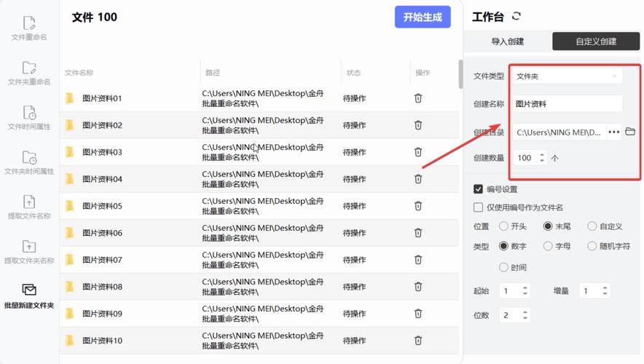Open the 文件夹重命名 sidebar tool
Screen dimensions: 644x364
point(28,74)
